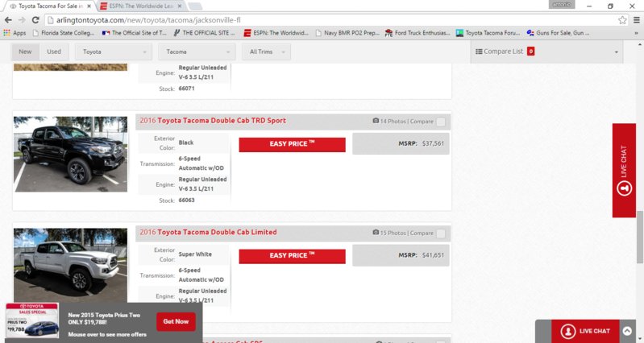Click Easy Price for the Tacoma Limited
This screenshot has height=343, width=644.
tap(292, 256)
